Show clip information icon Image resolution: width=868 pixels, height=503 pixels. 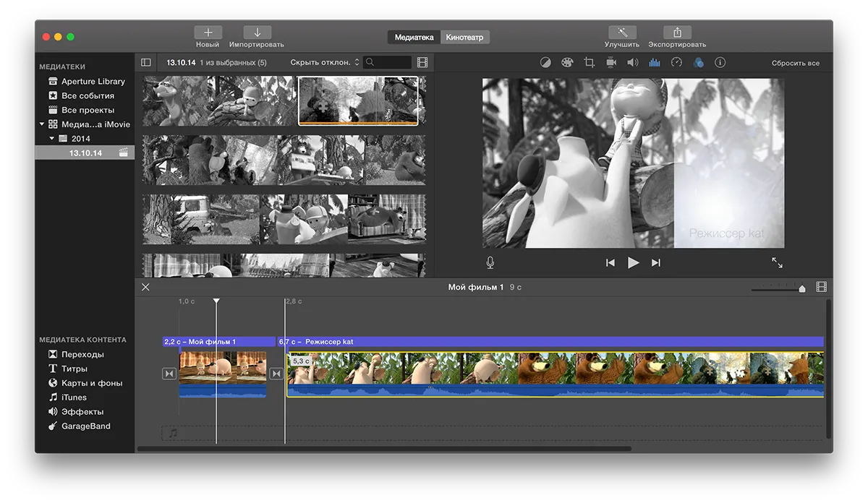pos(720,63)
